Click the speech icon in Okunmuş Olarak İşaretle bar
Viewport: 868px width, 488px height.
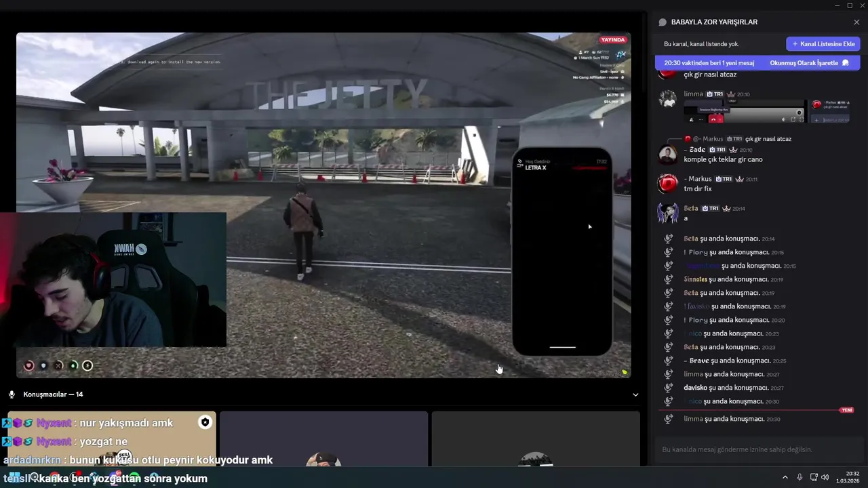(x=845, y=63)
